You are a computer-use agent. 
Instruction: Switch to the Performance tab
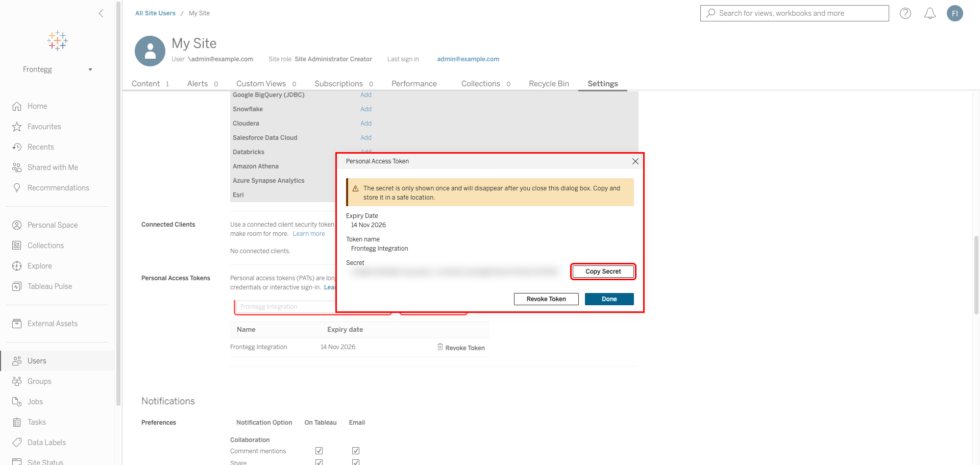point(414,84)
